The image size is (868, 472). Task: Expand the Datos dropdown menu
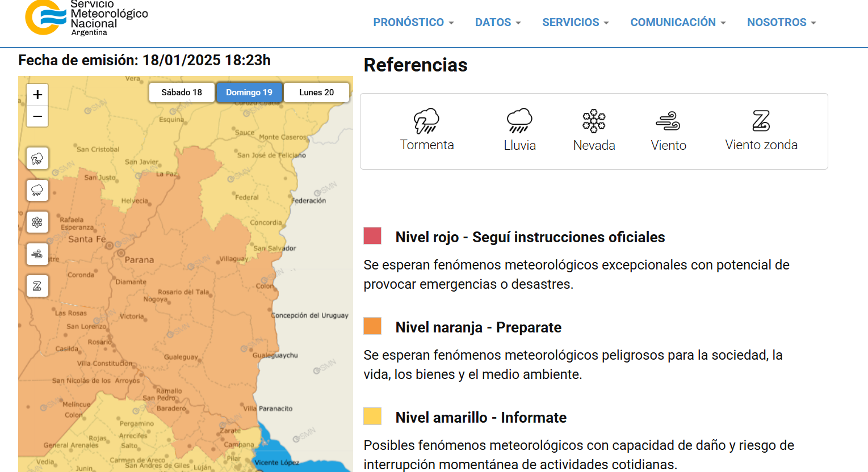[498, 22]
